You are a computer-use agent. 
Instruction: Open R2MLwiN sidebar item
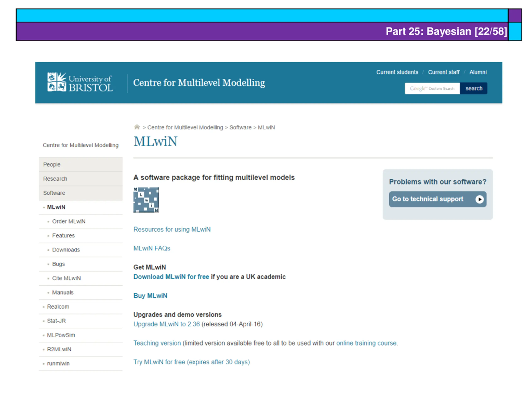81,349
